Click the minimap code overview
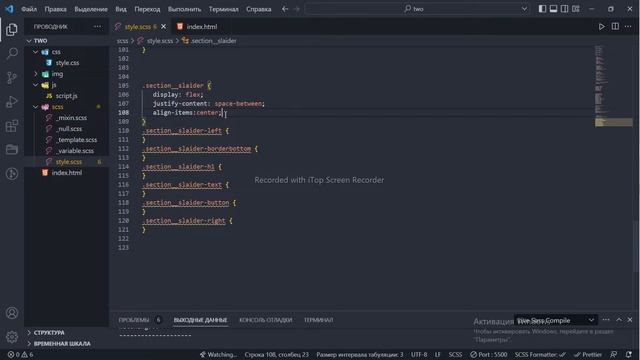This screenshot has height=360, width=640. tap(613, 86)
